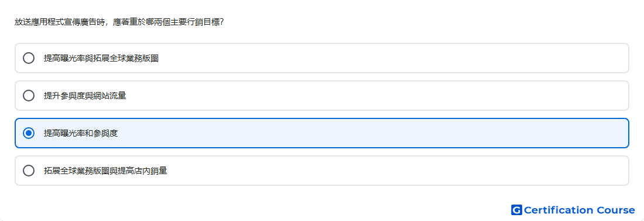
Task: Click the answer label 提高曝光率與拓展全球業務版圖
Action: 101,59
